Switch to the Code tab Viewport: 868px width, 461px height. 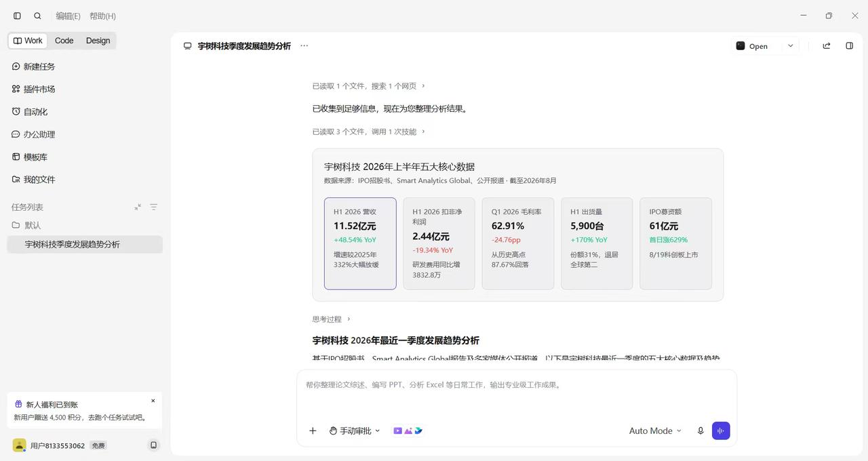(64, 41)
